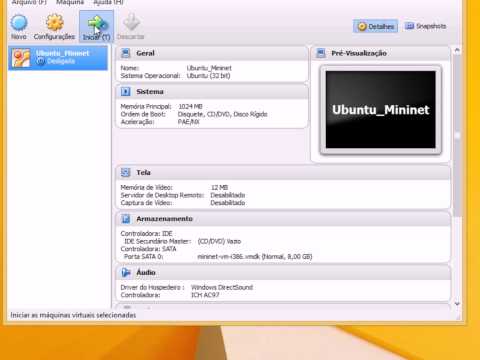480x360 pixels.
Task: Click the Descartar discard icon
Action: coord(131,22)
